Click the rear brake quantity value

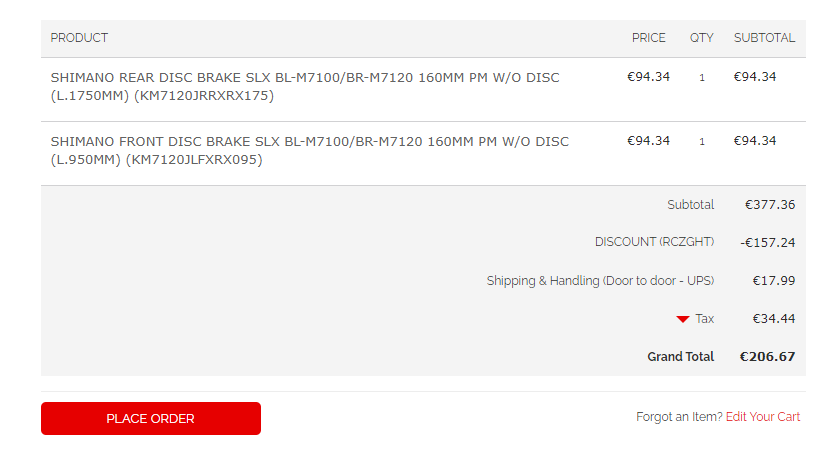tap(701, 77)
